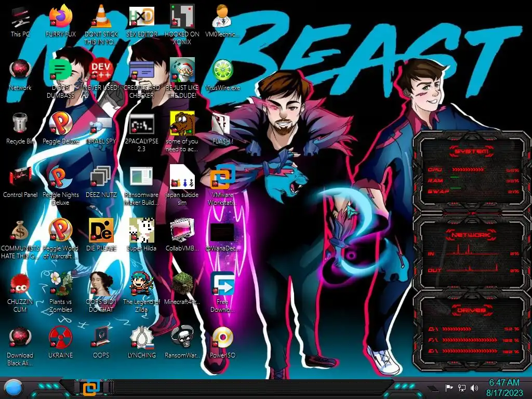Select the @WanaDec black icon
The width and height of the screenshot is (532, 399).
click(222, 232)
